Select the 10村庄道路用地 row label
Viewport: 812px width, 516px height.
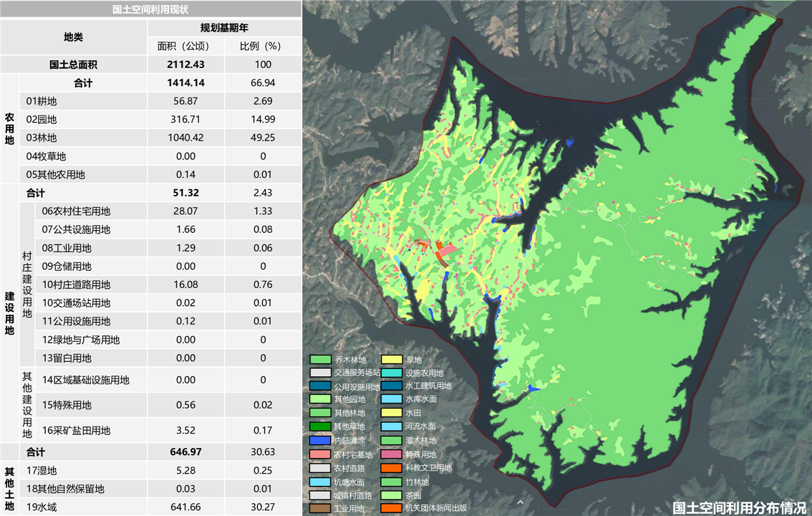tap(76, 285)
